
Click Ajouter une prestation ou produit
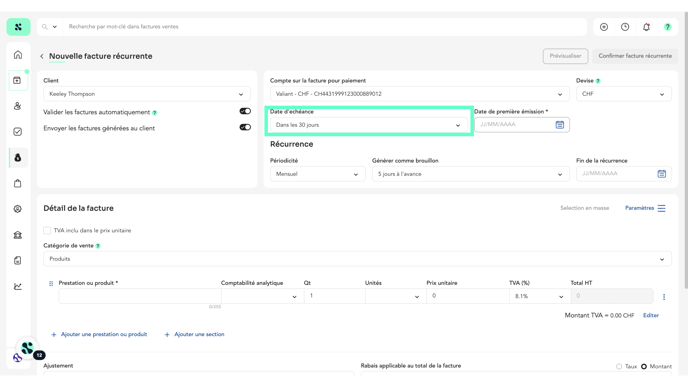pyautogui.click(x=99, y=334)
